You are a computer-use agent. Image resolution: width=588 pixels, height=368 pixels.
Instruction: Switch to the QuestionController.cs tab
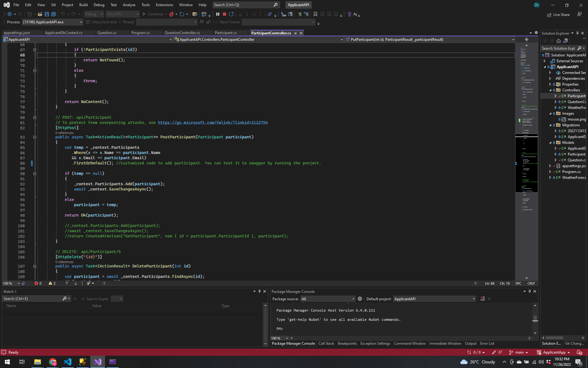coord(182,33)
